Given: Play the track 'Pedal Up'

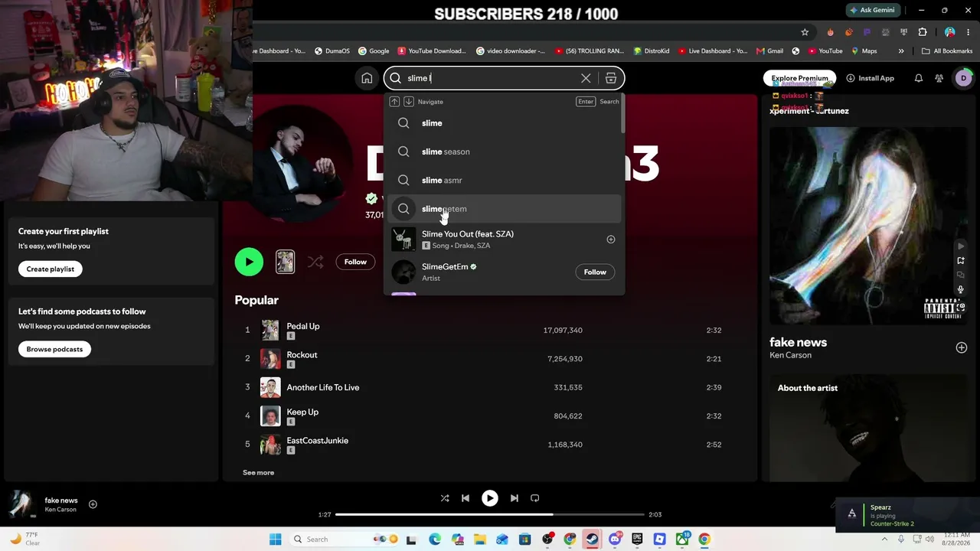Looking at the screenshot, I should tap(303, 326).
